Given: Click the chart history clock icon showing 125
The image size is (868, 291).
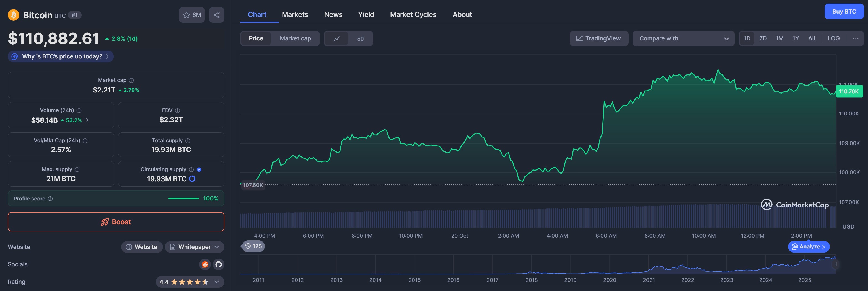Looking at the screenshot, I should (253, 246).
